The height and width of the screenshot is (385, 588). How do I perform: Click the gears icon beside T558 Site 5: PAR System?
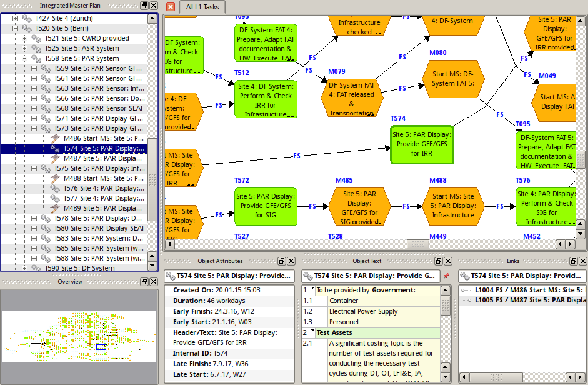(36, 57)
